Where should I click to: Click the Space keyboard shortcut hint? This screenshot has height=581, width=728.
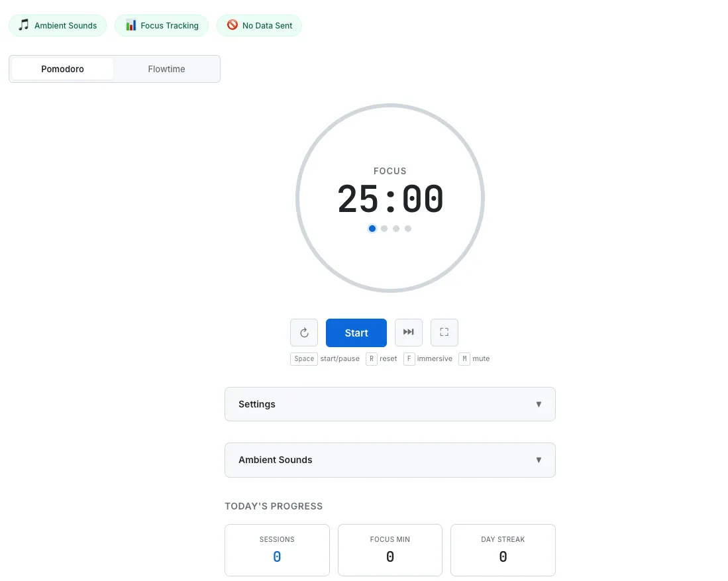pyautogui.click(x=303, y=358)
